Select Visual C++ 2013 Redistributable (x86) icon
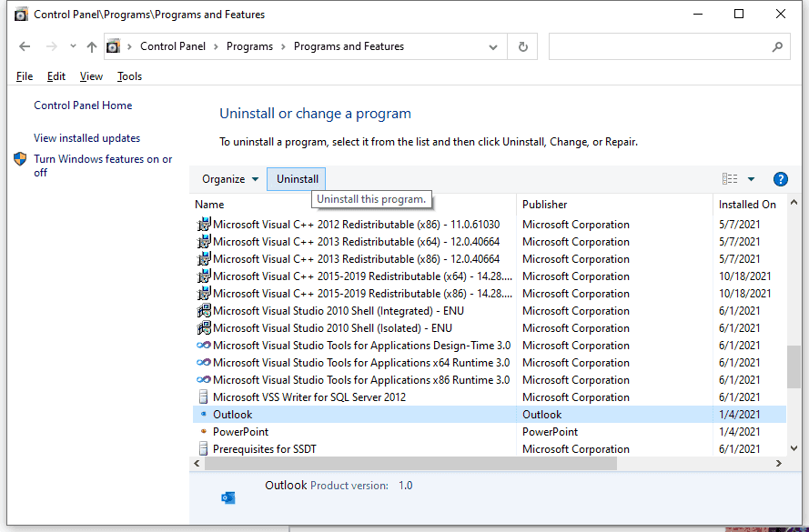This screenshot has width=809, height=532. pyautogui.click(x=204, y=259)
